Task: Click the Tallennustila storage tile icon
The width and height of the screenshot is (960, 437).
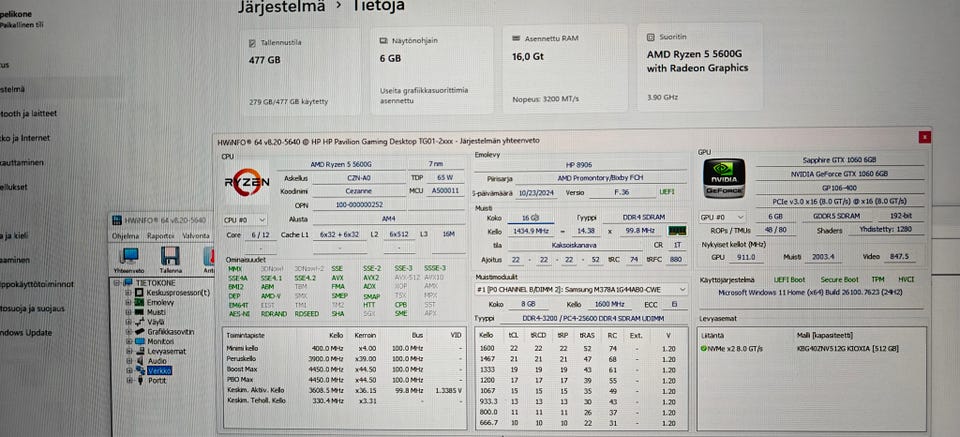Action: (x=252, y=43)
